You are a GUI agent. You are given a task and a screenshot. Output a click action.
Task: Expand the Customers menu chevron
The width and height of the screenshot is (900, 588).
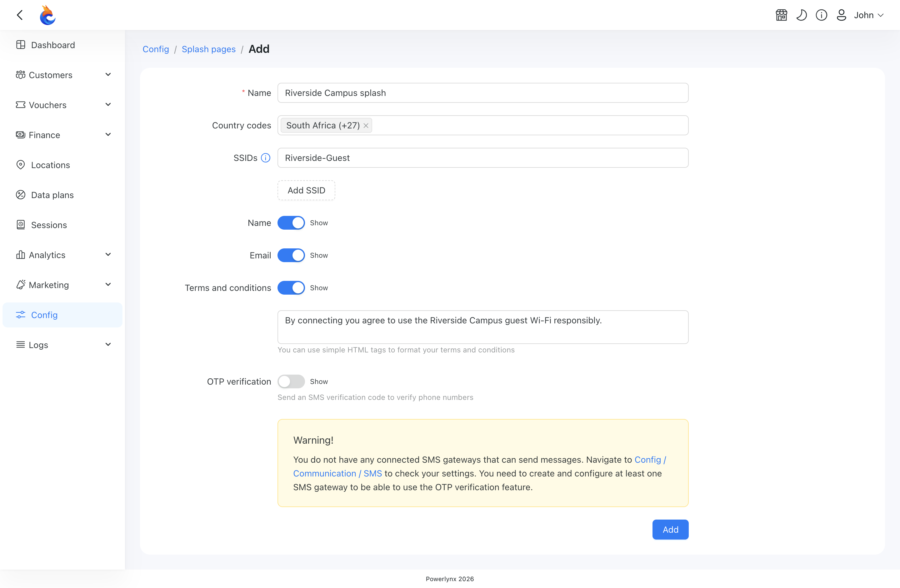pyautogui.click(x=108, y=74)
